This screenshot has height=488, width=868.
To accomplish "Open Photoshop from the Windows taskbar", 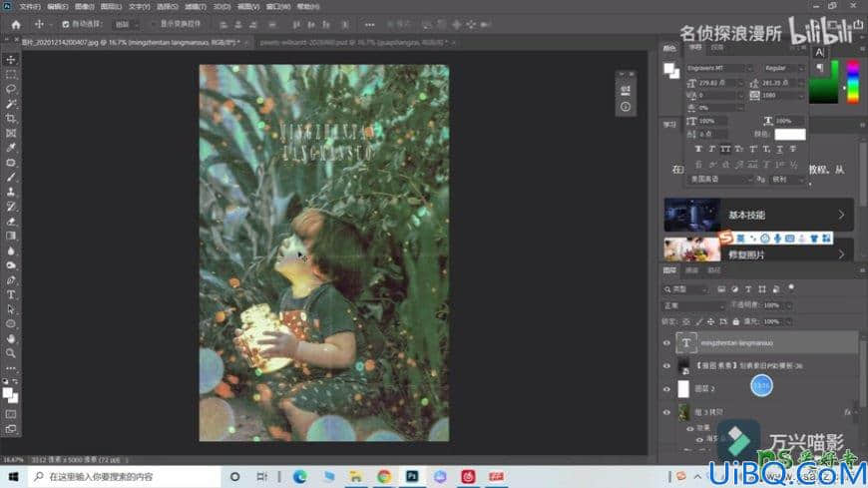I will (412, 476).
